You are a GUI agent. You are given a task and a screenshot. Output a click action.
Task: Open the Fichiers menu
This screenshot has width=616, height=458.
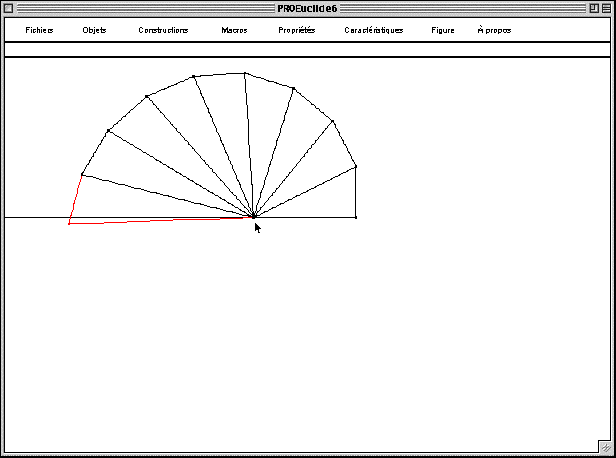point(39,30)
